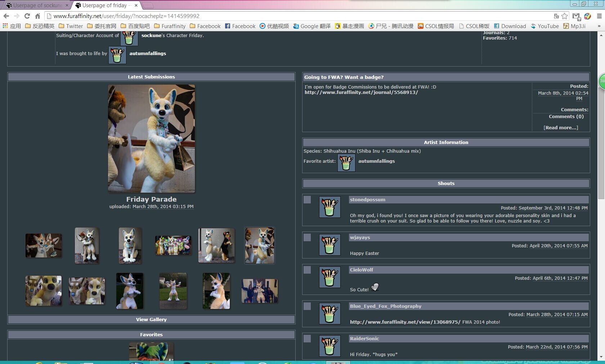
Task: Open the Read more journal link
Action: point(561,127)
